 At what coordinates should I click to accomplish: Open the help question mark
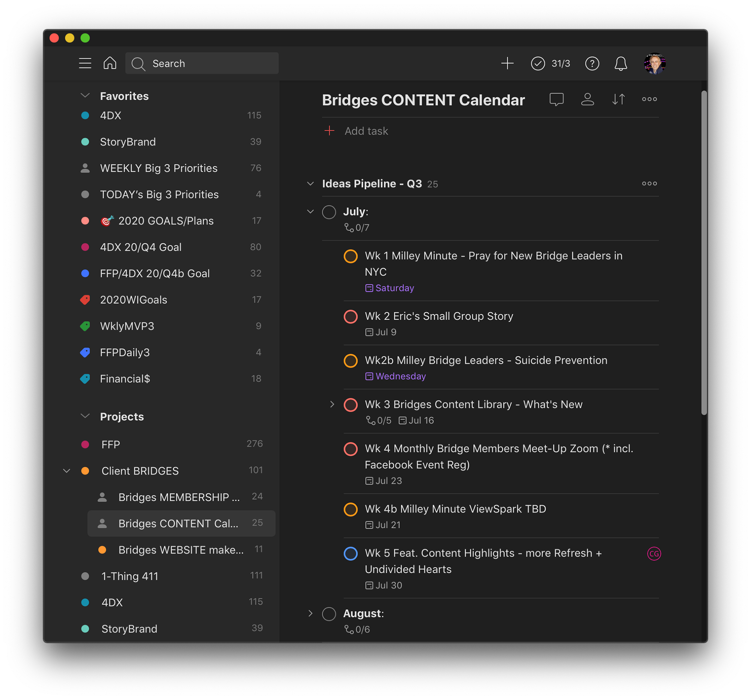[592, 63]
